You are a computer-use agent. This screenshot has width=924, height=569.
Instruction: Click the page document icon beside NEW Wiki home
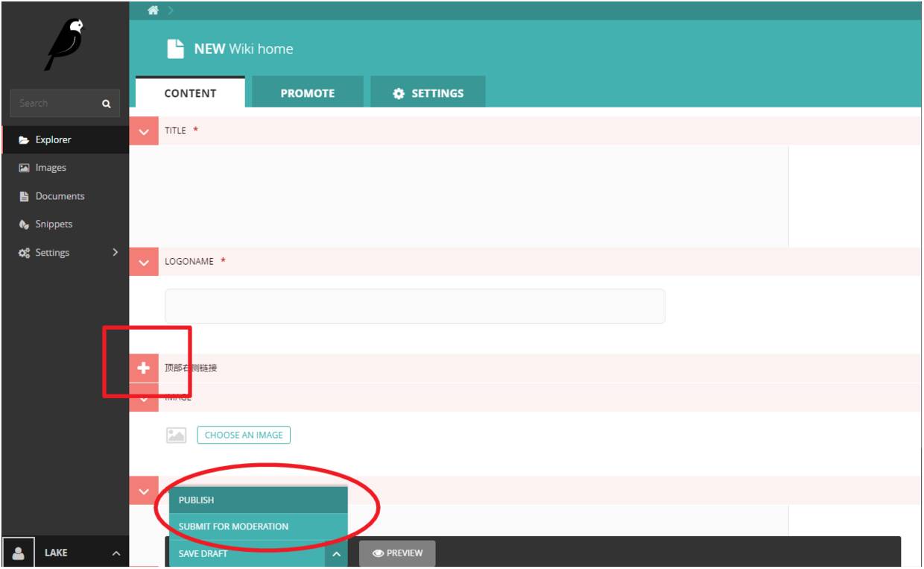(175, 49)
